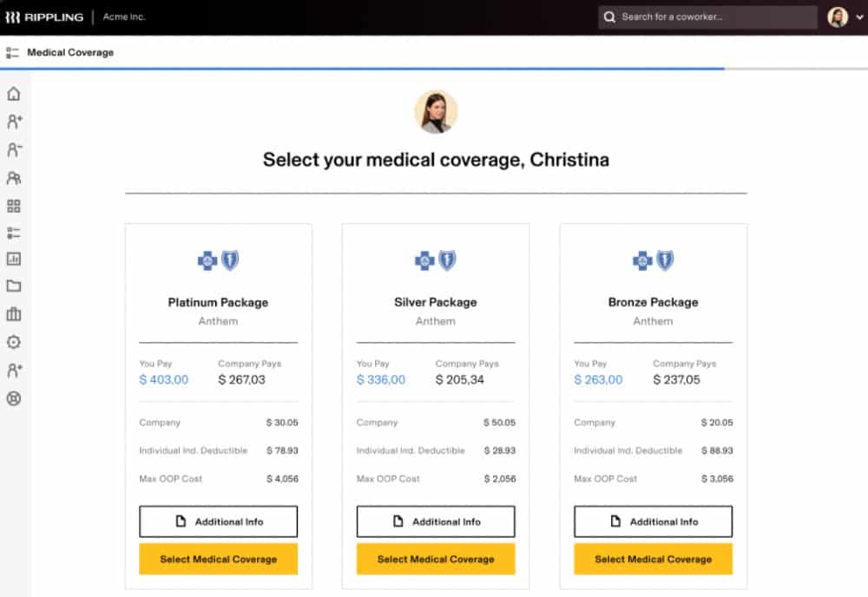Screen dimensions: 868x597
Task: Open the Home icon in sidebar
Action: (x=14, y=94)
